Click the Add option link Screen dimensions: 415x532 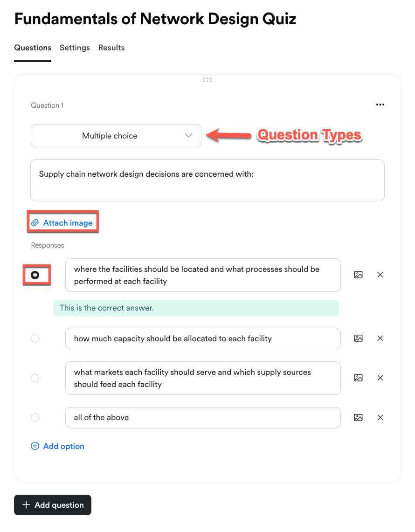point(58,446)
